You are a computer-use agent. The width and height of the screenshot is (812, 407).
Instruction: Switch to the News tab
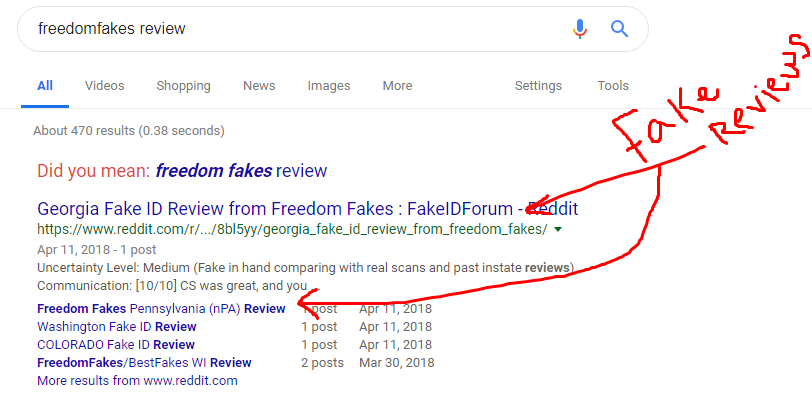tap(259, 85)
